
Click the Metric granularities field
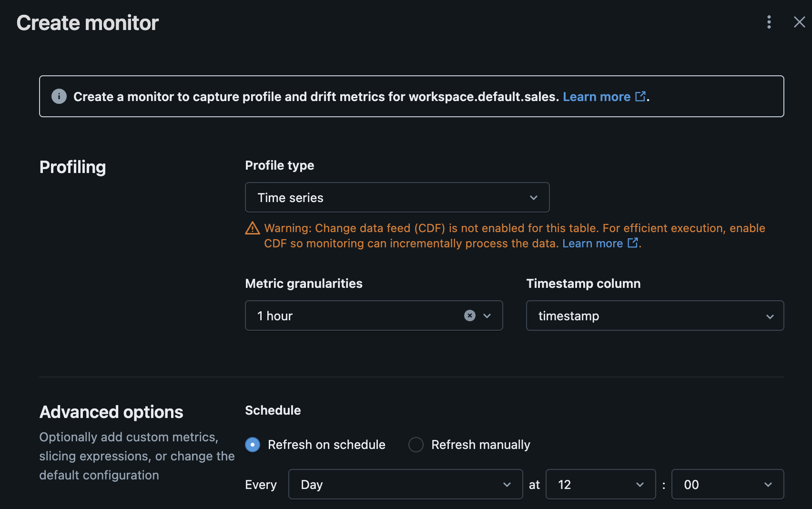(x=374, y=316)
